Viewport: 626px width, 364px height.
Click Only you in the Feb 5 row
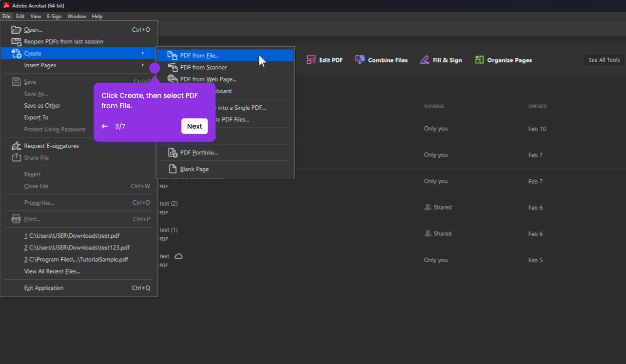pos(436,260)
